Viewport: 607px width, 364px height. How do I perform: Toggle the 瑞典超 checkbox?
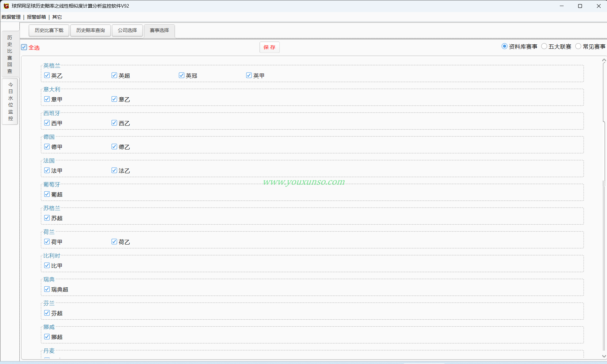[x=47, y=289]
